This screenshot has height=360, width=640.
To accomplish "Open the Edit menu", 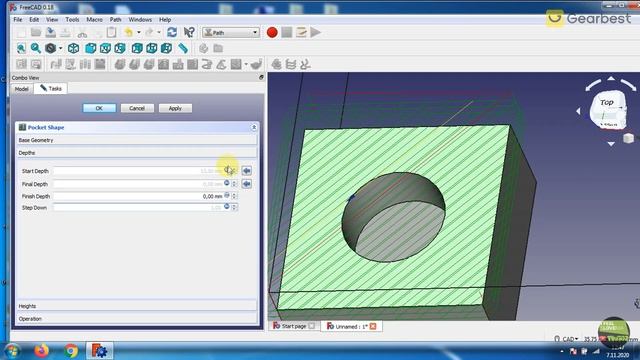I will tap(34, 20).
